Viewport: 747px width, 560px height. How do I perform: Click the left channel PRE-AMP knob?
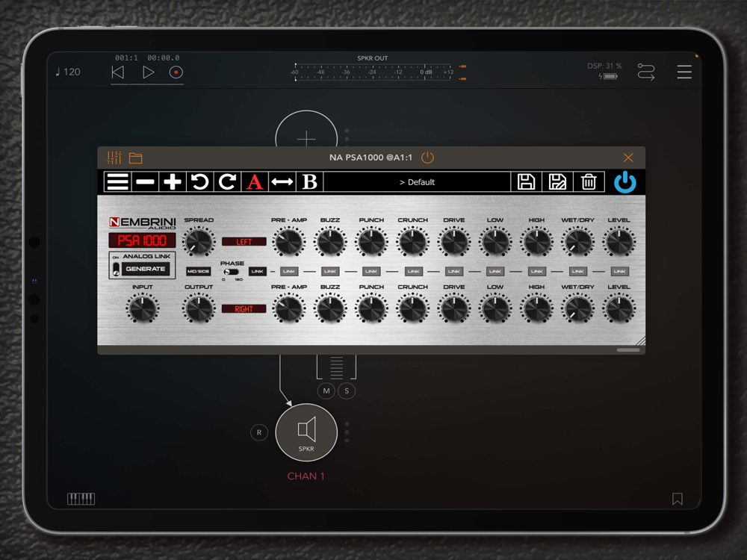(288, 241)
